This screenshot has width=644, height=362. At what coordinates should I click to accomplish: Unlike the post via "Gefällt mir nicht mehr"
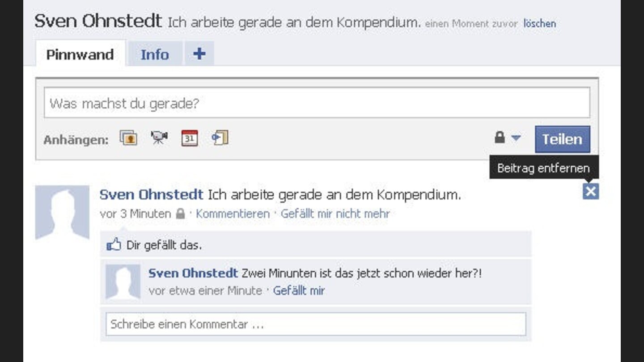point(335,214)
